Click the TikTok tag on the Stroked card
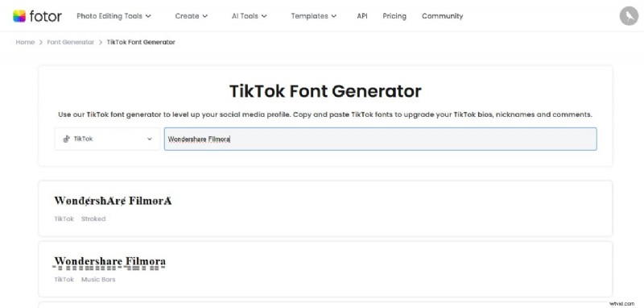 [x=64, y=219]
